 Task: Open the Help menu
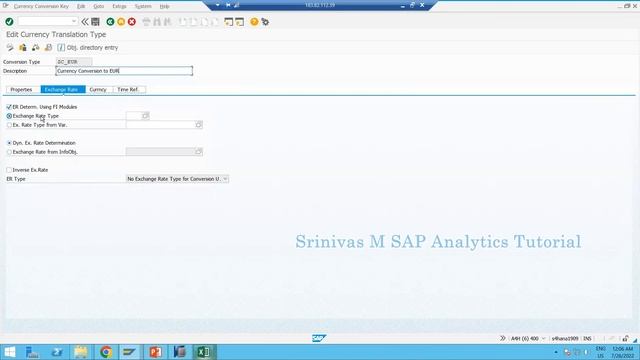(164, 6)
